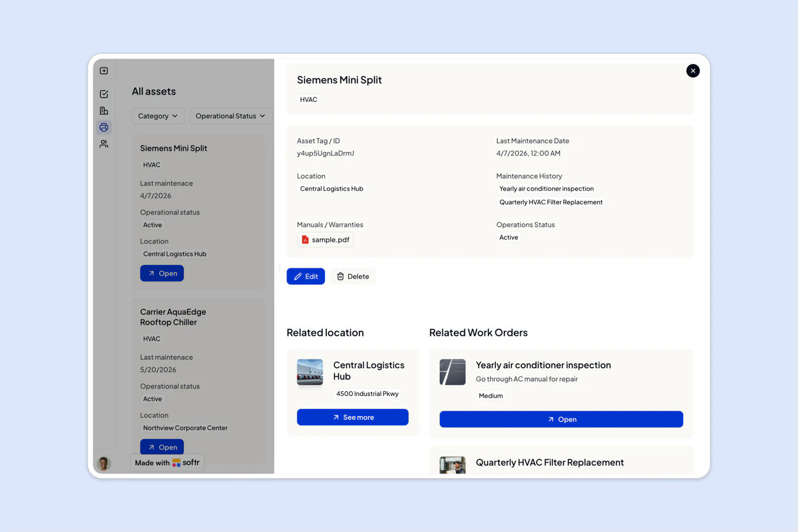The width and height of the screenshot is (798, 532).
Task: Open the Yearly air conditioner inspection work order
Action: point(561,419)
